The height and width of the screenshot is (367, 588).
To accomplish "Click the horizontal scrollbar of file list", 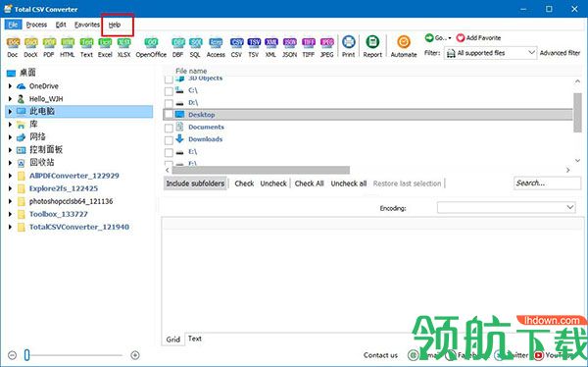I will (261, 170).
